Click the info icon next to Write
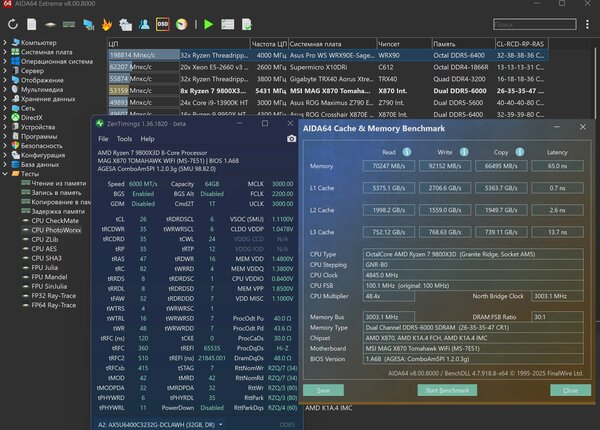The width and height of the screenshot is (600, 430). pos(464,152)
